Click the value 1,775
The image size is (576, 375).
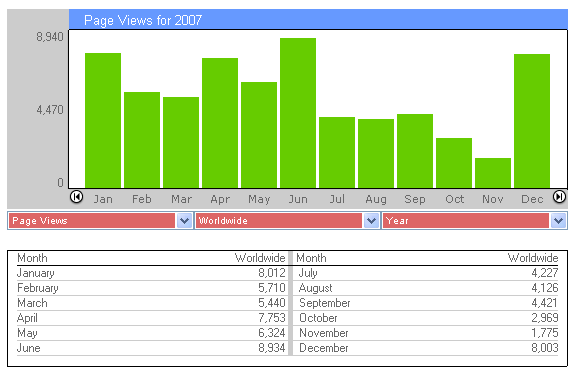pos(545,333)
